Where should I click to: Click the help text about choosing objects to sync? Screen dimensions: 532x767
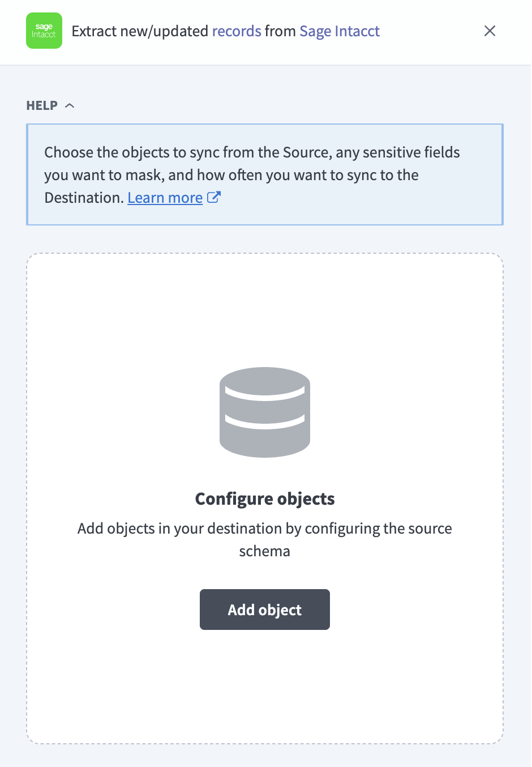252,175
